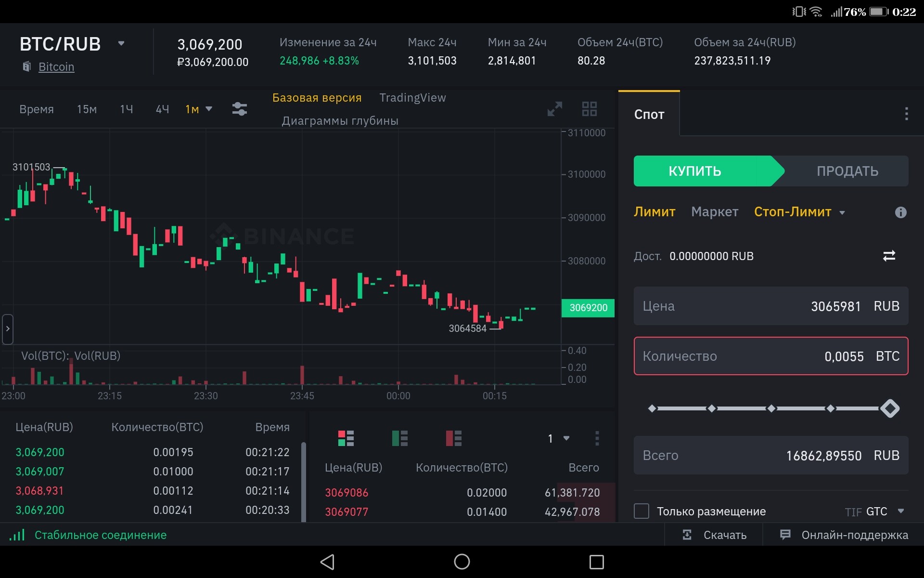Click the transfer funds arrows icon
The width and height of the screenshot is (924, 578).
pos(889,256)
